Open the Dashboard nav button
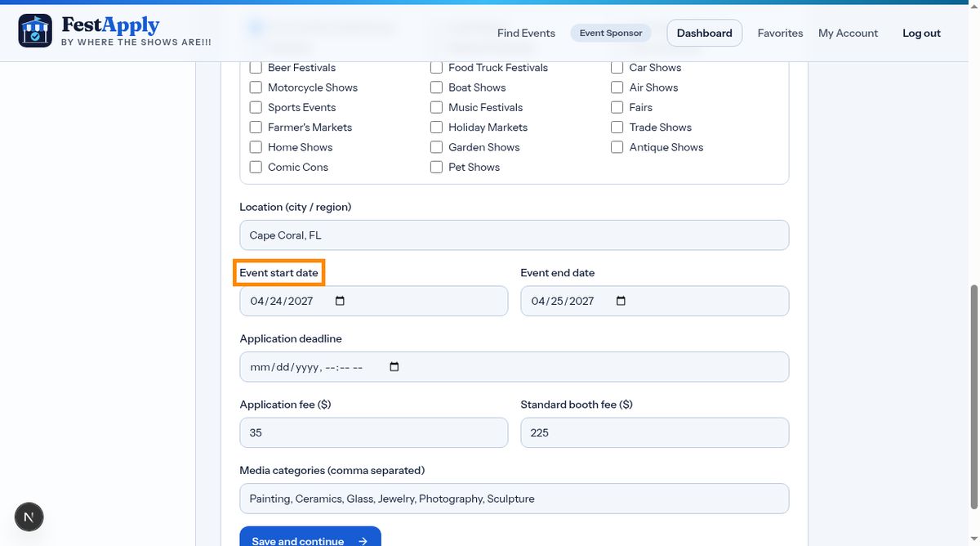980x546 pixels. 705,34
